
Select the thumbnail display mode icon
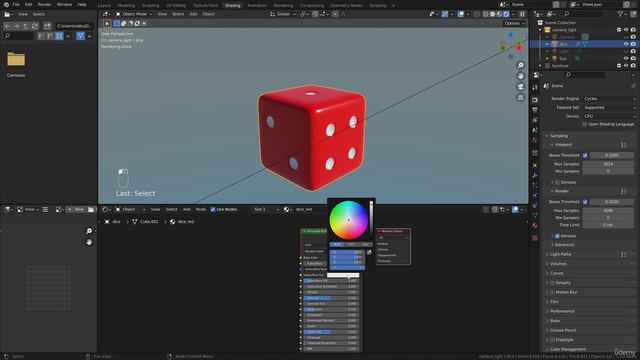tap(59, 36)
